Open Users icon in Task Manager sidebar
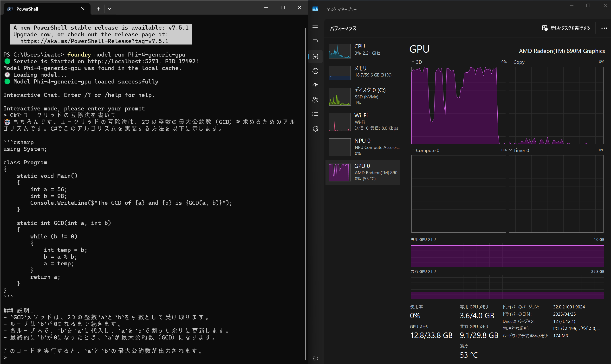 click(x=315, y=100)
